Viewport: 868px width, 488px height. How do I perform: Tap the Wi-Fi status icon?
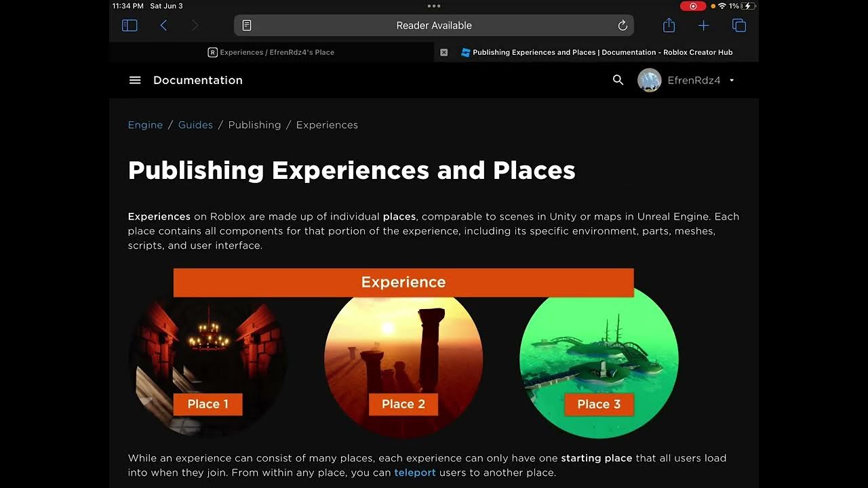722,6
